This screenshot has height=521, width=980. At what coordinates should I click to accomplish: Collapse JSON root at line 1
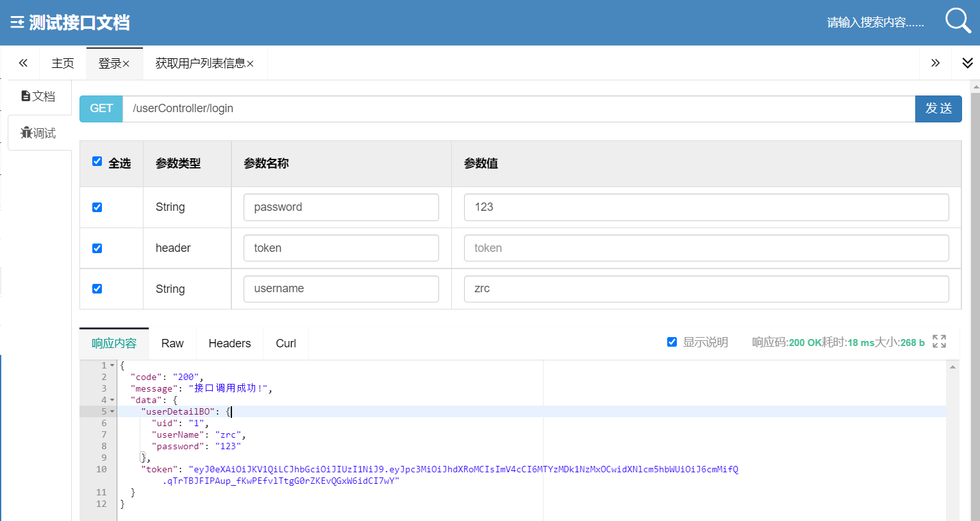112,365
